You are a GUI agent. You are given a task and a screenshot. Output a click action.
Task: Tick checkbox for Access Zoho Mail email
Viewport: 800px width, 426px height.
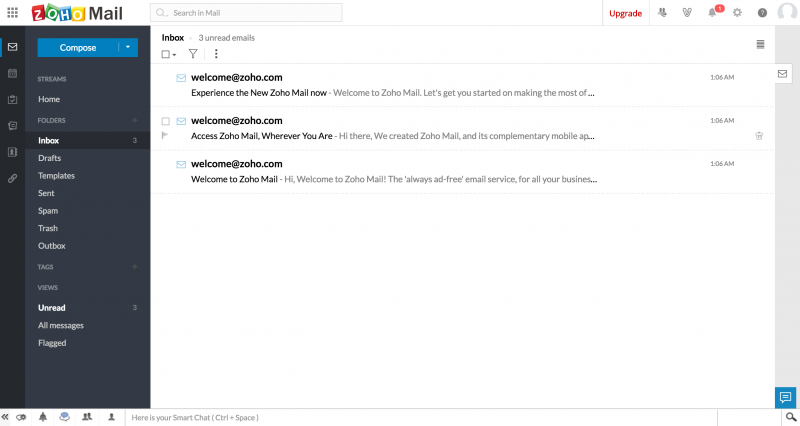(x=165, y=121)
